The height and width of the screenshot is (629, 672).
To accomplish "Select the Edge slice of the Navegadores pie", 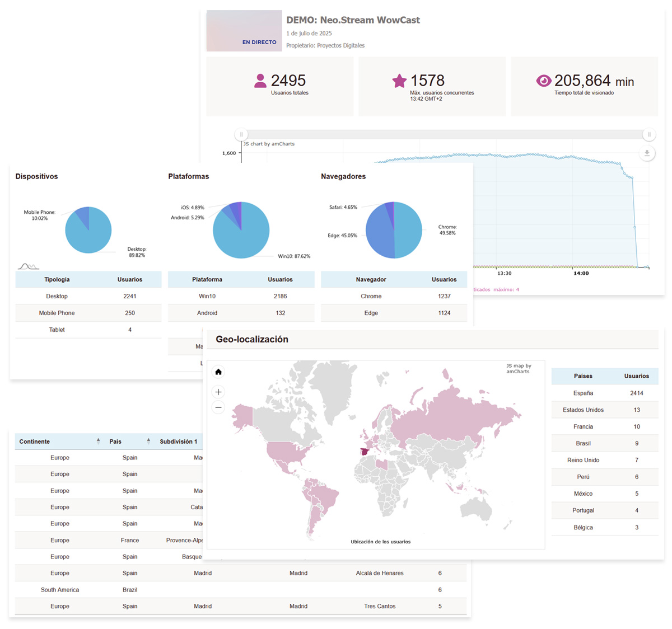I will coord(379,232).
